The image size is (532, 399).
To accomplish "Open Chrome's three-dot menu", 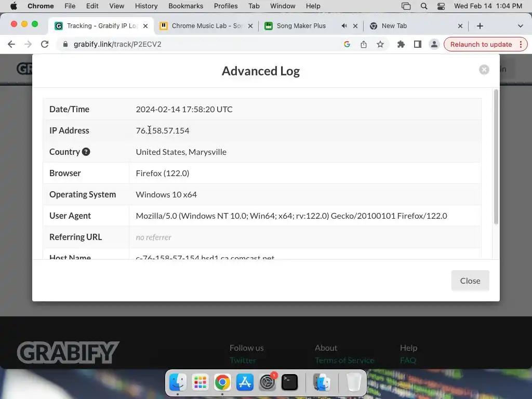I will pos(521,44).
